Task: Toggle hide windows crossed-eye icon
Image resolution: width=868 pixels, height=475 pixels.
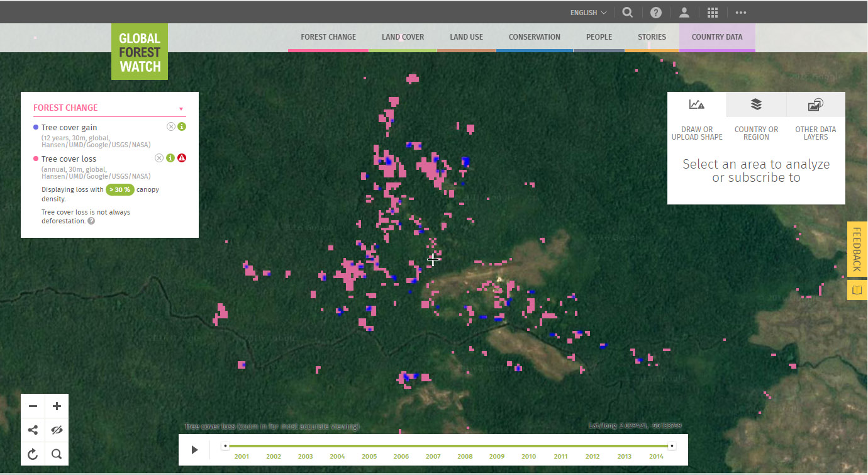Action: click(57, 430)
